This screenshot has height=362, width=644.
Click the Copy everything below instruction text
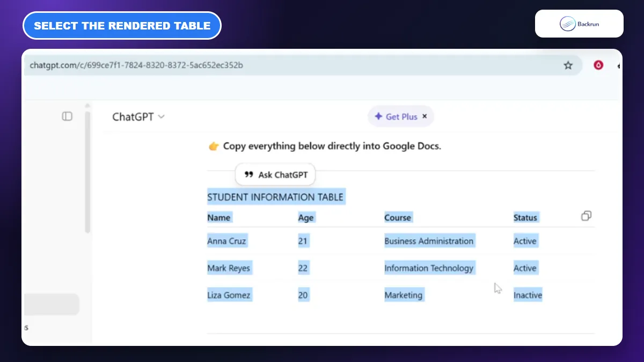332,146
